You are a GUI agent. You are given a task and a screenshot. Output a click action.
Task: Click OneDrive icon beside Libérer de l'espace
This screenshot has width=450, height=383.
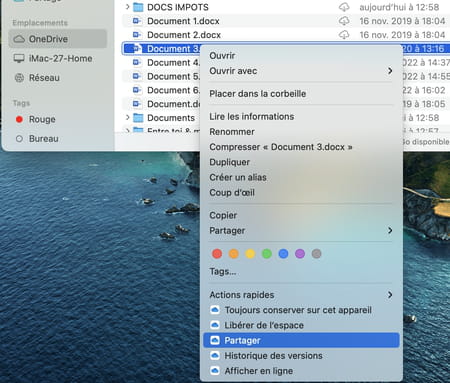coord(215,325)
